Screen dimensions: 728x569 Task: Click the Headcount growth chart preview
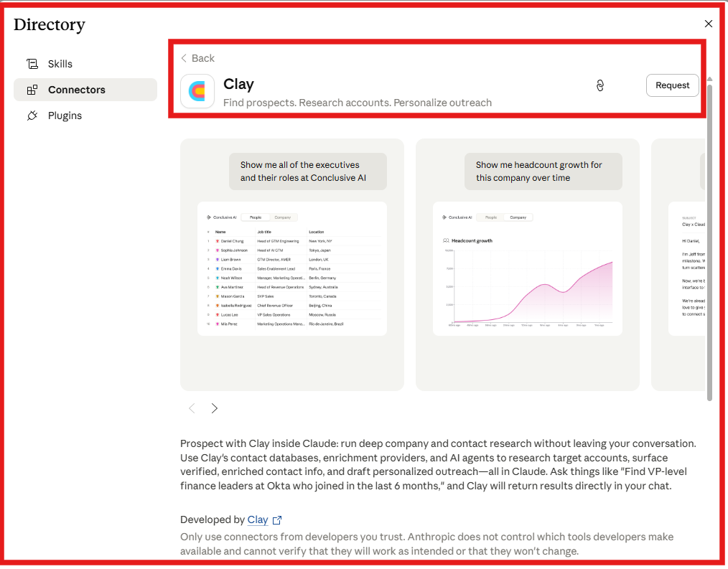[x=528, y=269]
